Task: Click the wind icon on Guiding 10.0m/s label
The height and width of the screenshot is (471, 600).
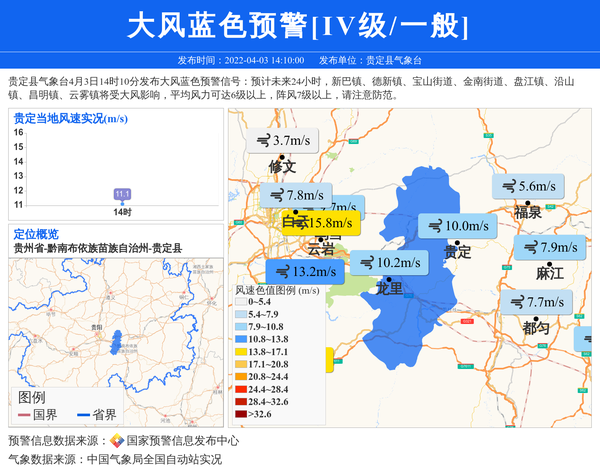Action: coord(434,226)
